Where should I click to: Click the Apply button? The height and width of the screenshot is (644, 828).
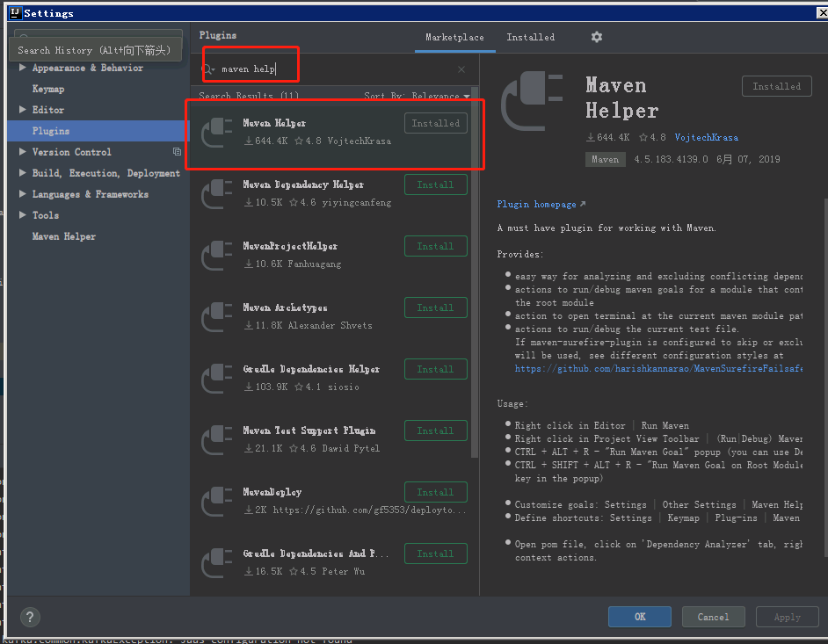pyautogui.click(x=788, y=617)
